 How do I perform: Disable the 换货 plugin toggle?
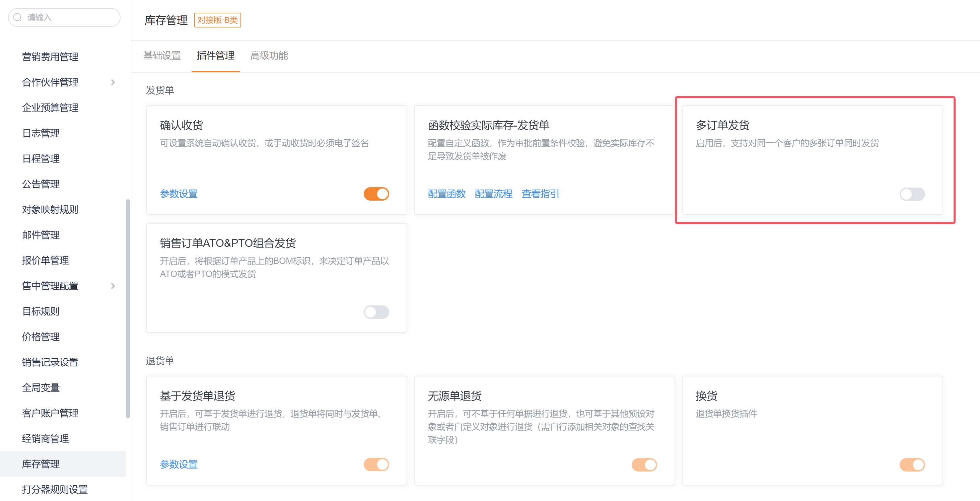pos(912,464)
